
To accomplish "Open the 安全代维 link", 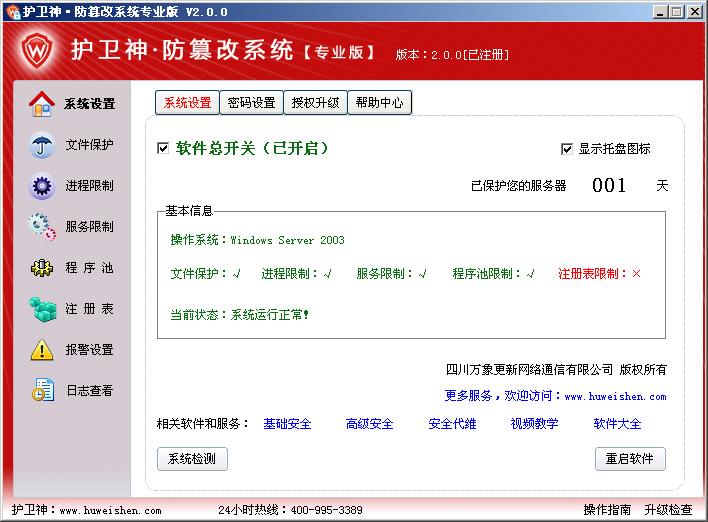I will pos(452,424).
